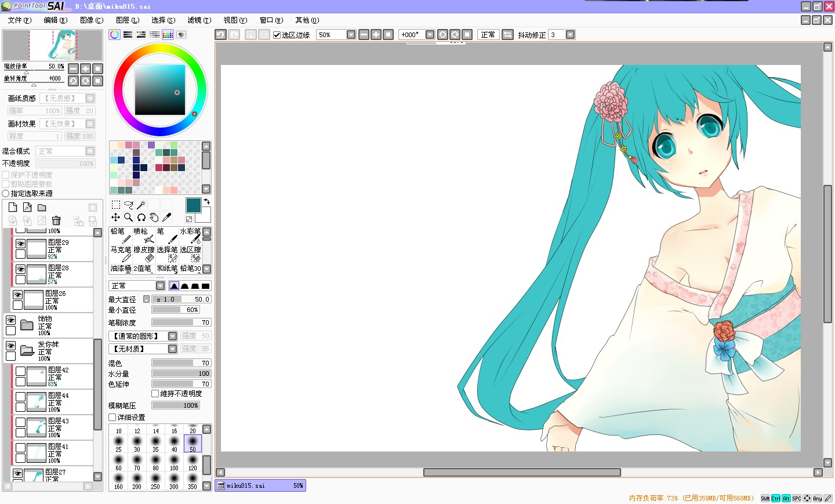Choose the 铅笔 pencil brush
The image size is (835, 504).
121,235
